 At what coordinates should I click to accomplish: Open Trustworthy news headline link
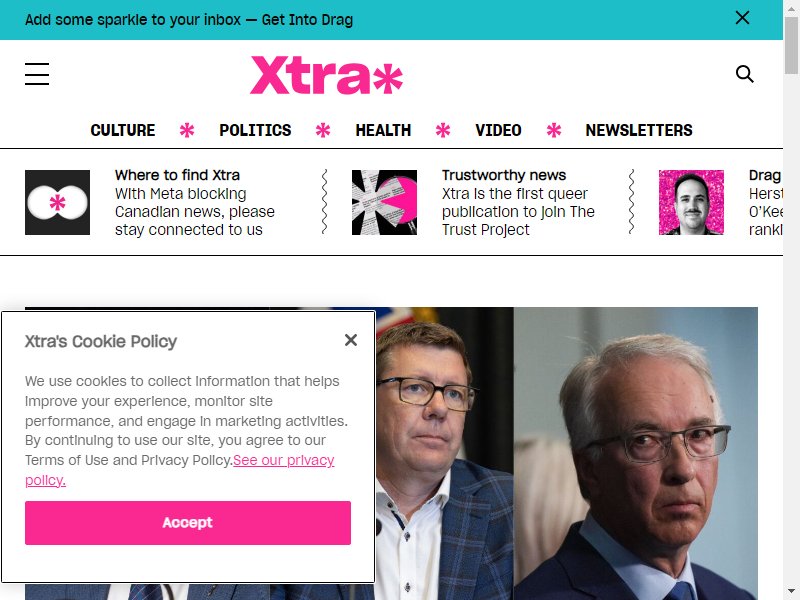pyautogui.click(x=504, y=175)
